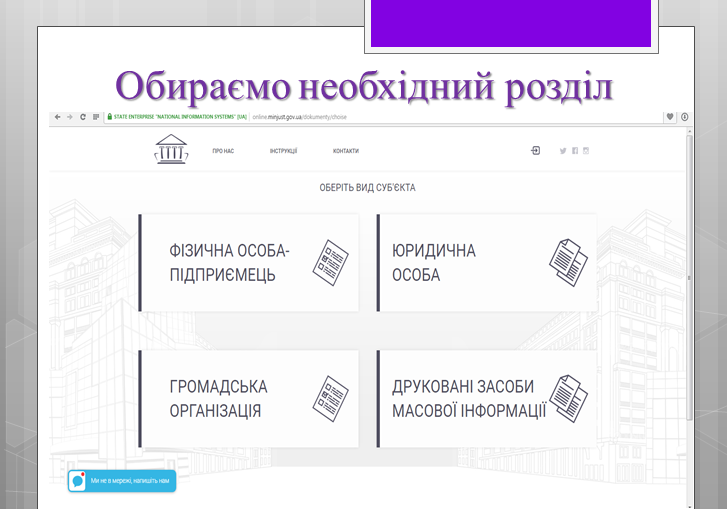Viewport: 727px width, 509px height.
Task: Open the reader view icon beside reload
Action: 96,117
